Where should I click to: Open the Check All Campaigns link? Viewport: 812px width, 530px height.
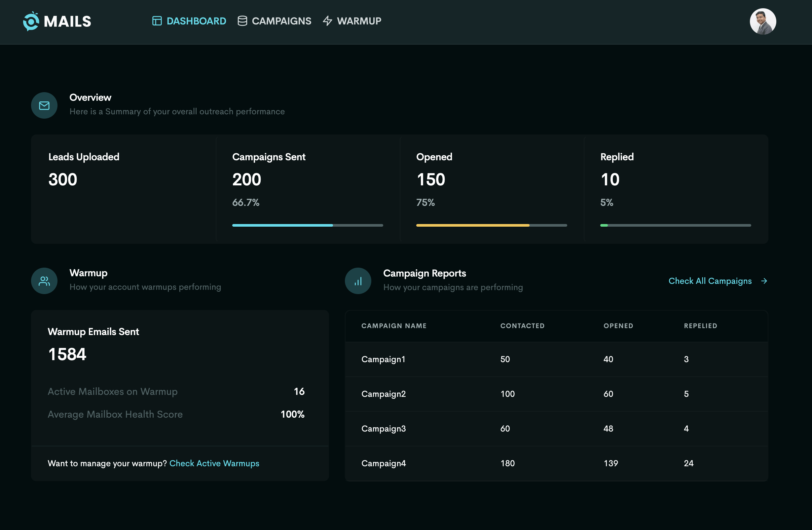710,281
